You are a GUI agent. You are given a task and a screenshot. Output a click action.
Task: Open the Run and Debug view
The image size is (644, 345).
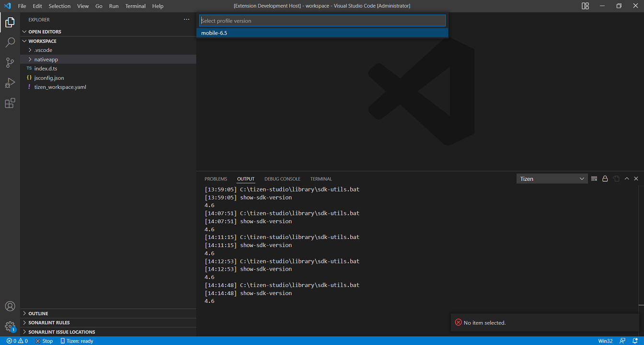pyautogui.click(x=10, y=83)
